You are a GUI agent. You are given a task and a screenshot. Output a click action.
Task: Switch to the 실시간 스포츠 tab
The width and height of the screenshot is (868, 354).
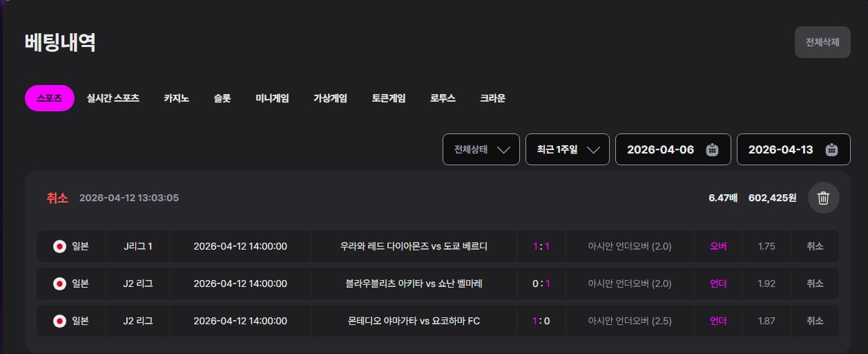[x=113, y=98]
